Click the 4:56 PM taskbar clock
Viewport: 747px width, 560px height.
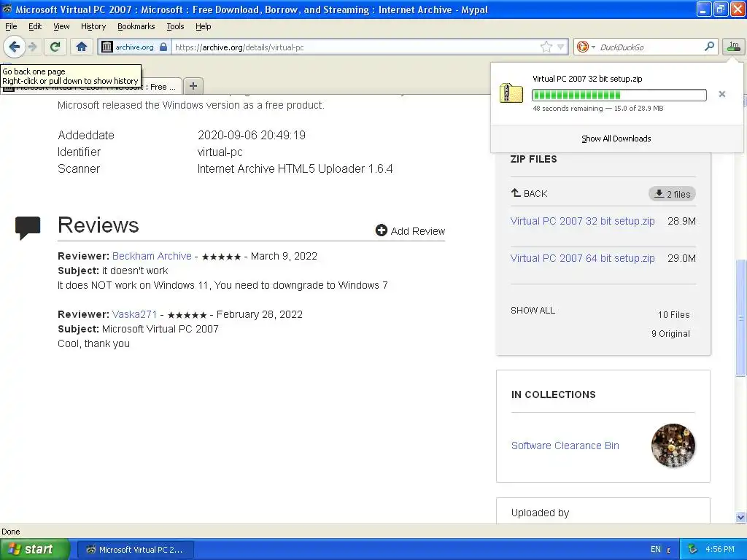[720, 550]
